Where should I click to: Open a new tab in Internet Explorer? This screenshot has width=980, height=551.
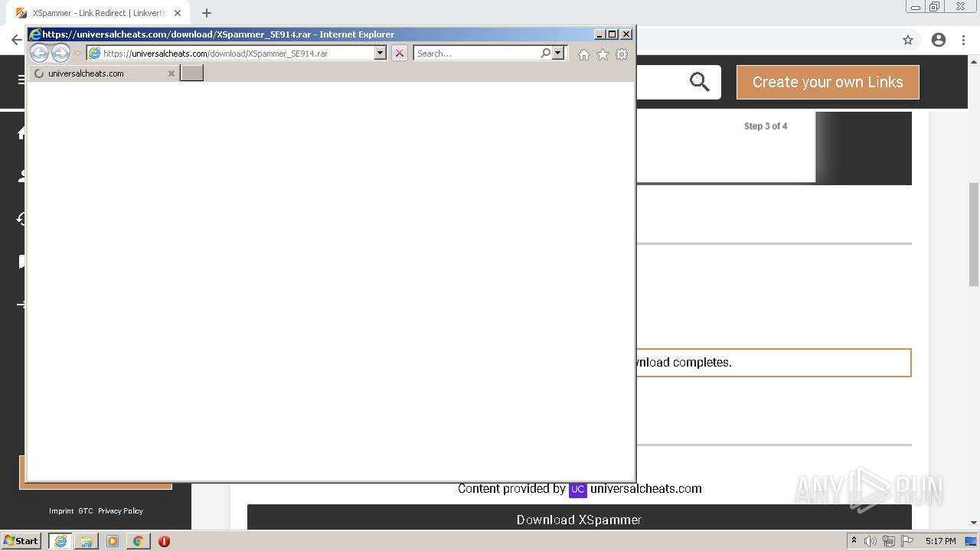point(191,73)
